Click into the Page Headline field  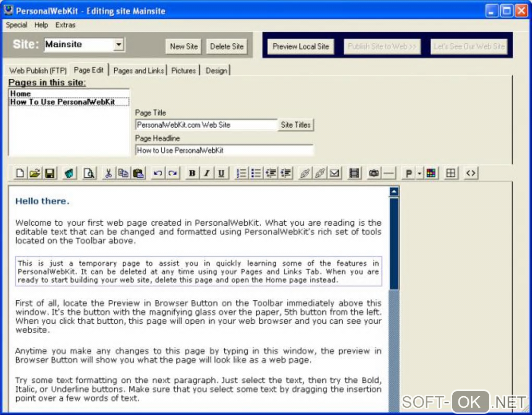point(224,150)
